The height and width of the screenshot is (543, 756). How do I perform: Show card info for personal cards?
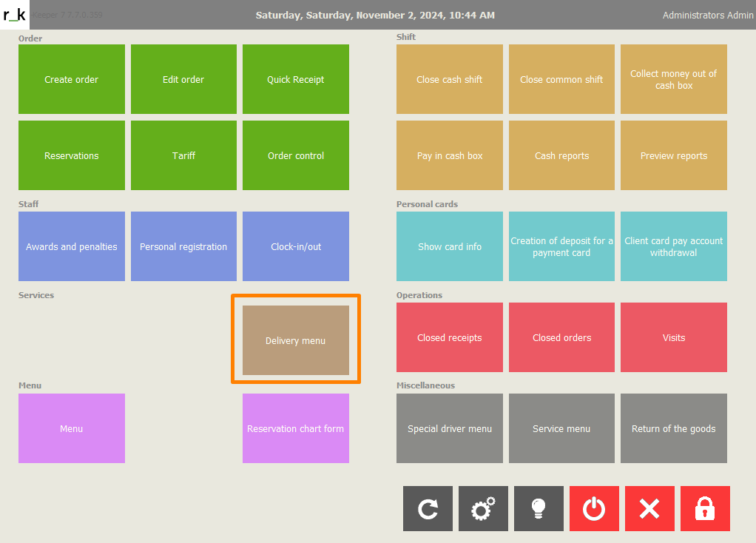(450, 246)
